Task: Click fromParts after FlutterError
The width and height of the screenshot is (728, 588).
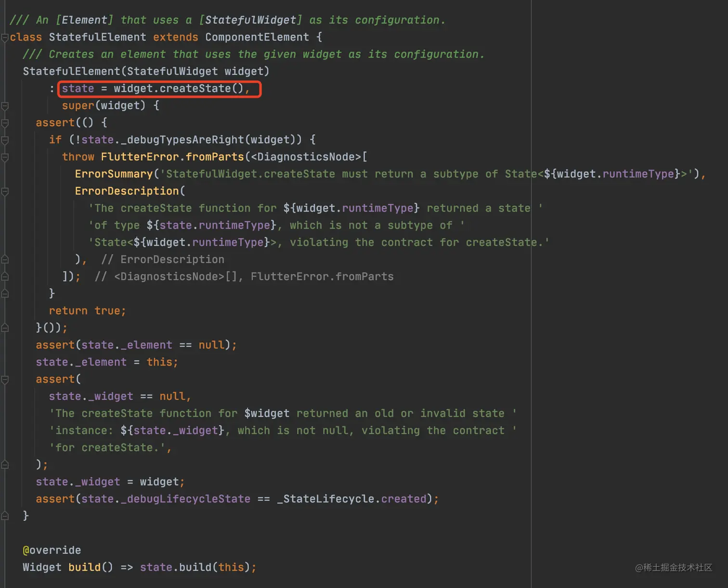Action: pyautogui.click(x=215, y=157)
